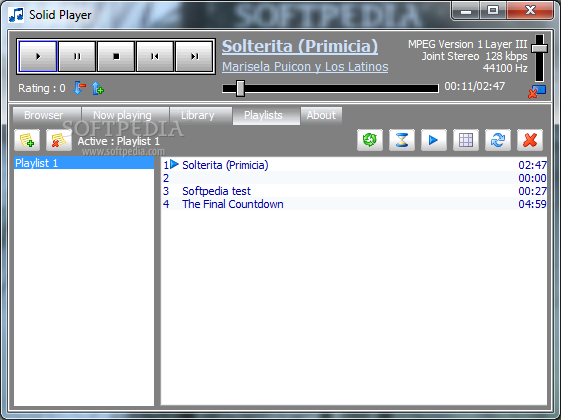Click the seek bar slider handle
The image size is (561, 420).
(x=240, y=88)
